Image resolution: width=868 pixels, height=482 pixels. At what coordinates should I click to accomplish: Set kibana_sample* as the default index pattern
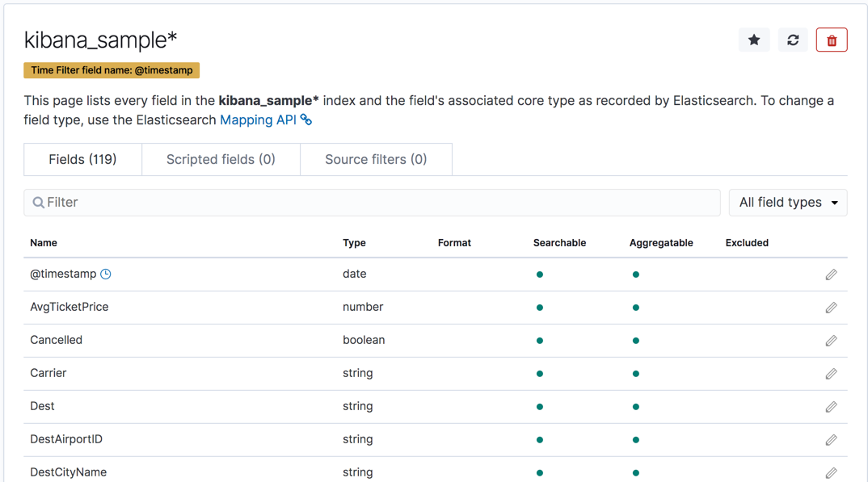753,39
